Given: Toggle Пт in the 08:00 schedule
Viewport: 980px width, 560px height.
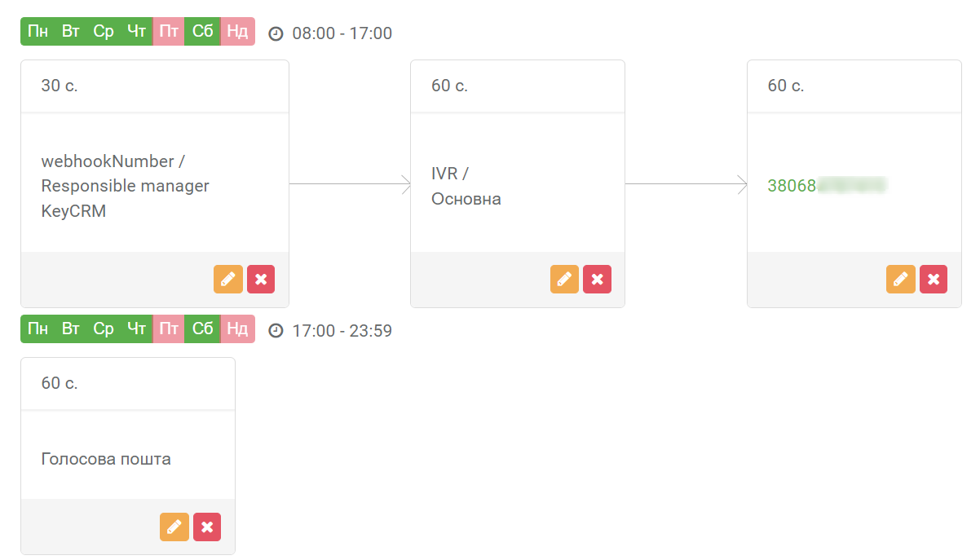Looking at the screenshot, I should 169,32.
